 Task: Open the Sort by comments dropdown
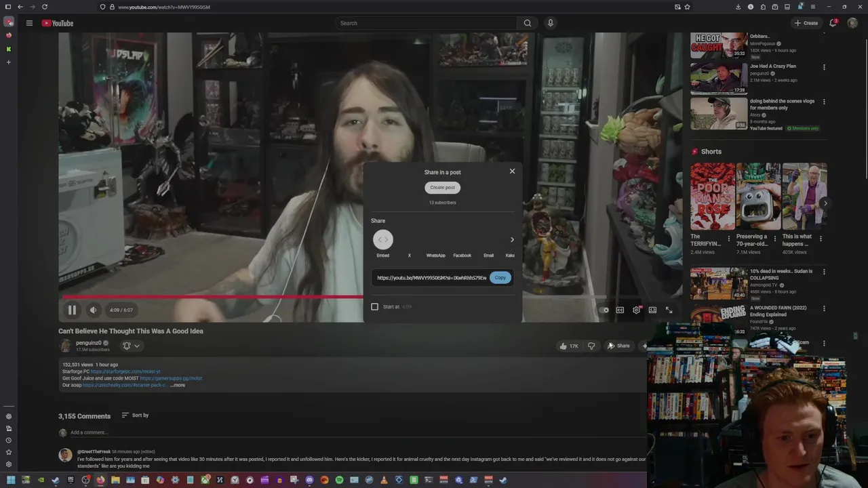click(135, 415)
